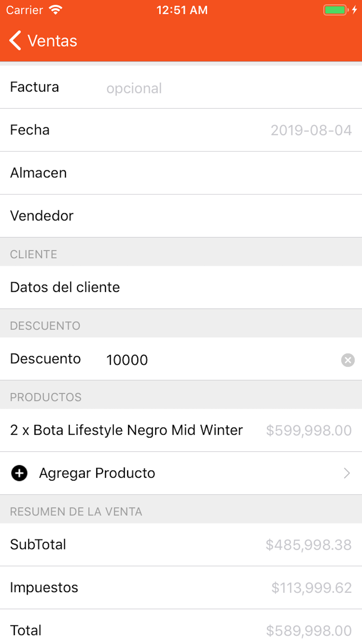Enter invoice number in Factura field

[217, 88]
